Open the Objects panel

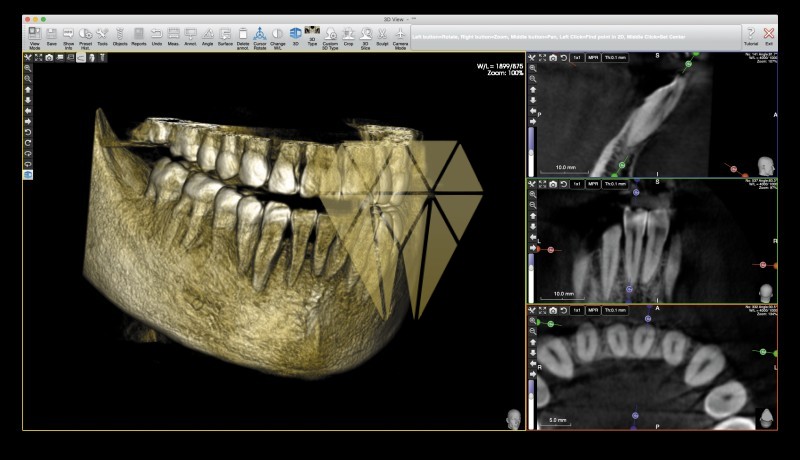(x=120, y=37)
